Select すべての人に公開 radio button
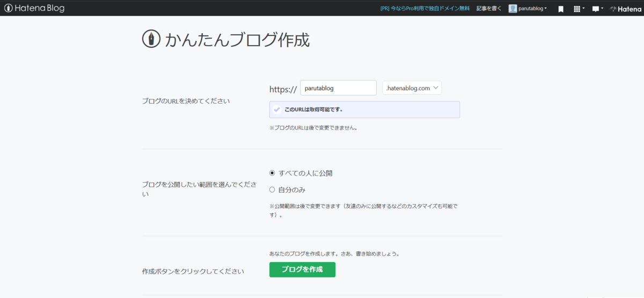 click(272, 173)
